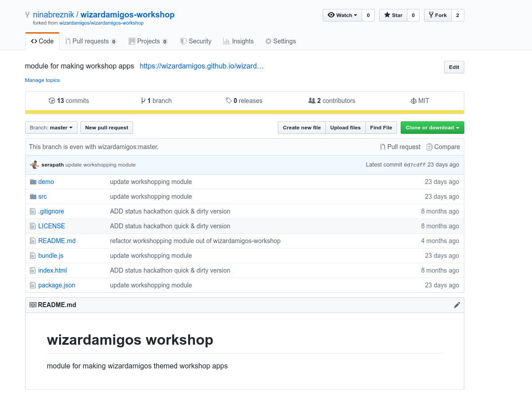Star this repository
The height and width of the screenshot is (402, 532).
(x=393, y=15)
